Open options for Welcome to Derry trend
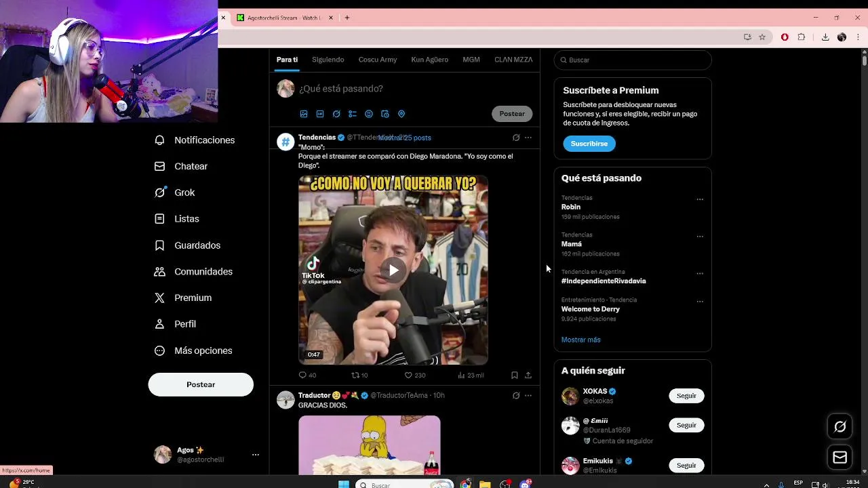 pyautogui.click(x=700, y=302)
